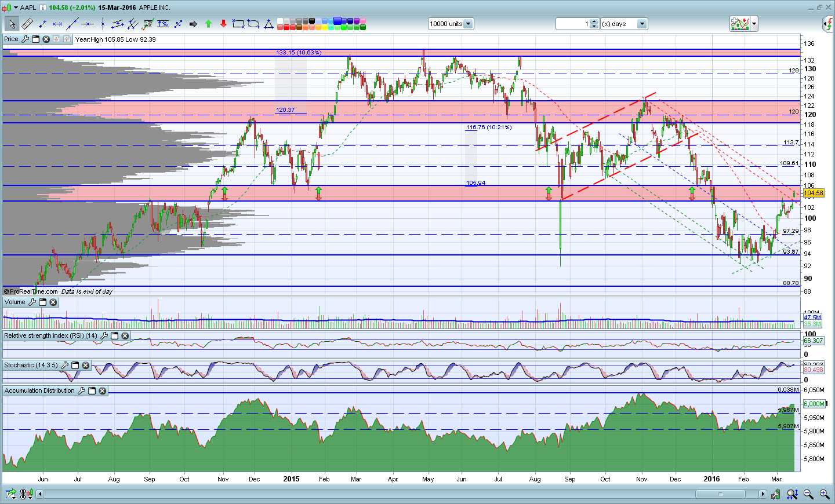Viewport: 835px width, 504px height.
Task: Maximize the Stochastic indicator panel
Action: tap(75, 366)
